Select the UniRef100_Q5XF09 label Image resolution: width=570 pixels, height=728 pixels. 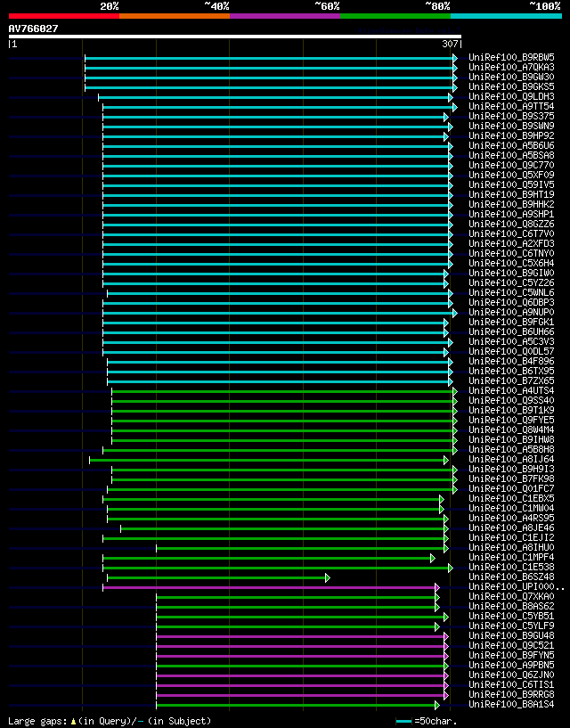coord(511,175)
